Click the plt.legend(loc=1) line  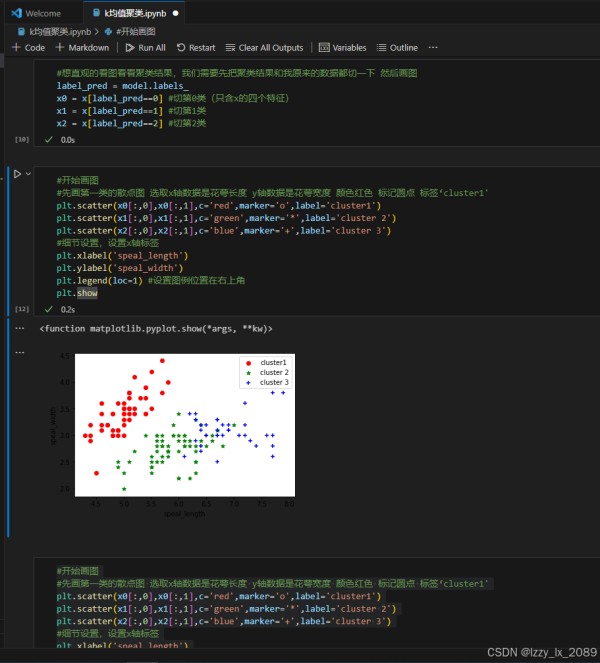(151, 281)
